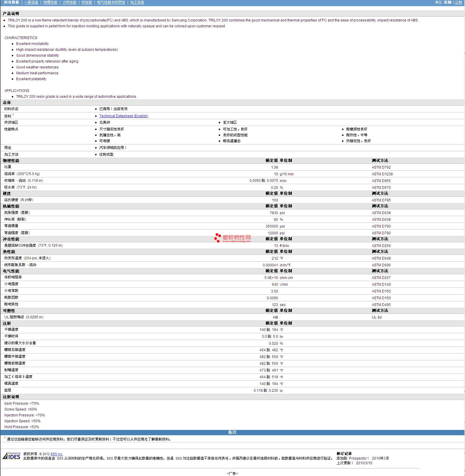465x476 pixels.
Task: Click the 模具温度 row label
Action: 11,384
